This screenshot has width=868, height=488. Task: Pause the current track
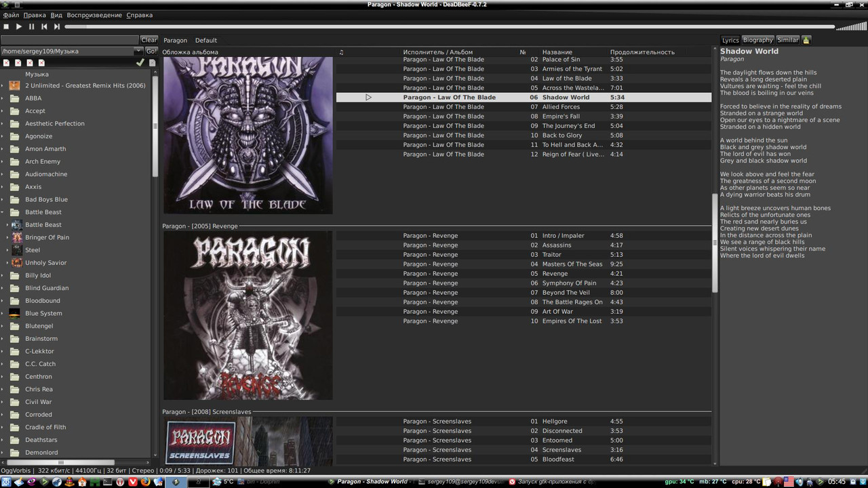point(31,26)
